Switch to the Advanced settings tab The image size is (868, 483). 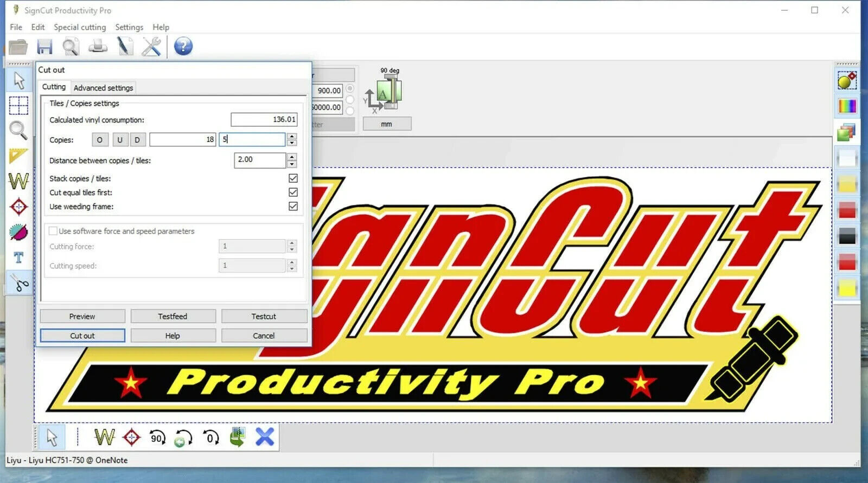[103, 88]
